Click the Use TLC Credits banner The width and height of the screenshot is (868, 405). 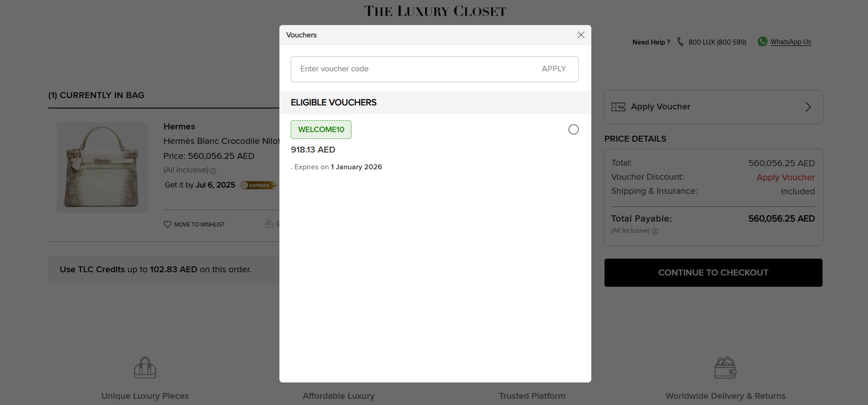163,270
